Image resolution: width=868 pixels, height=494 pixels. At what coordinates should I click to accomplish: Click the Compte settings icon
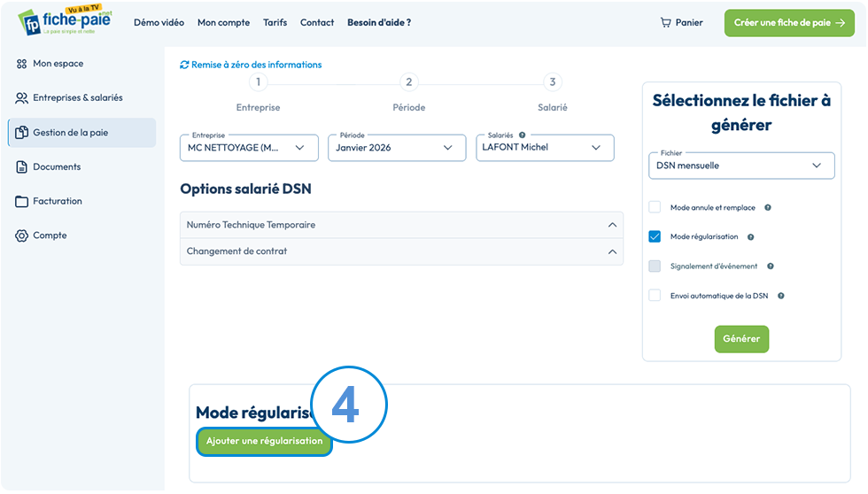click(21, 235)
